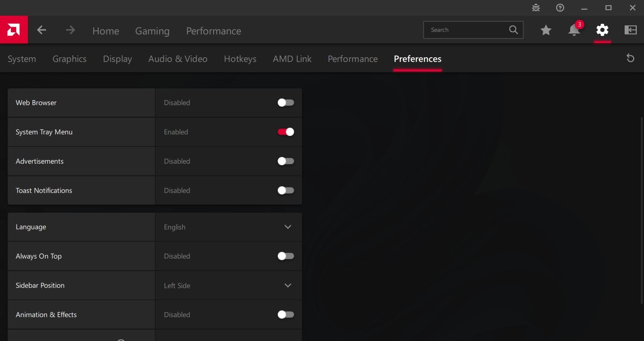Maximize the window
Screen dimensions: 644x341
[x=608, y=8]
